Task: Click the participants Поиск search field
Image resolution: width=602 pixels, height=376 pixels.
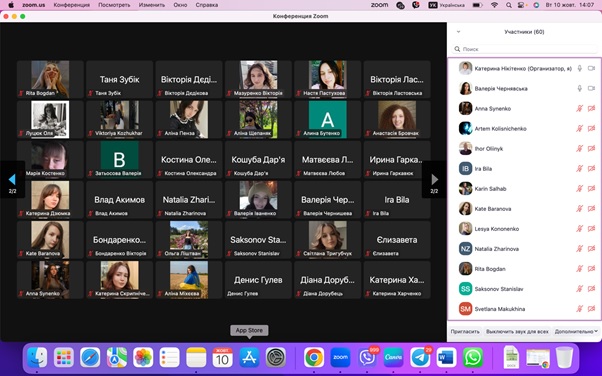Action: 524,49
